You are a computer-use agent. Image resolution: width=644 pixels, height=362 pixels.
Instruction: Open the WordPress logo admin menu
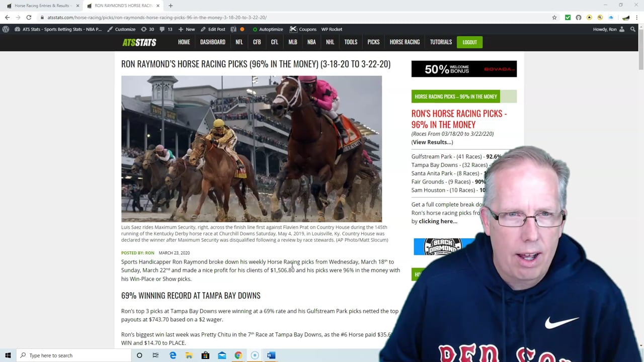point(6,29)
